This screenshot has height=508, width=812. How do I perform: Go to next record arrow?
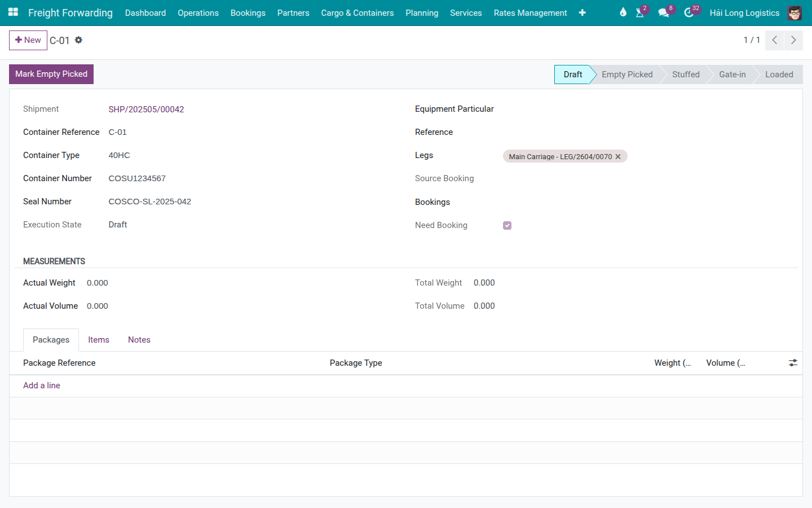click(x=793, y=40)
